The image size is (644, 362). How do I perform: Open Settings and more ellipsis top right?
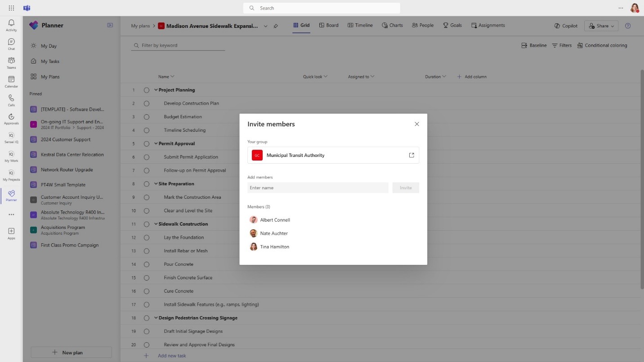coord(621,8)
